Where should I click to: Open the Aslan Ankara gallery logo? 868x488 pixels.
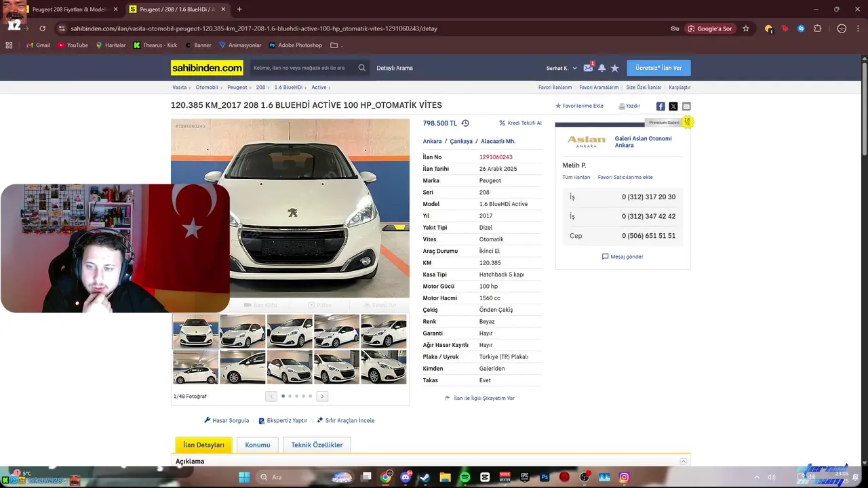(587, 142)
